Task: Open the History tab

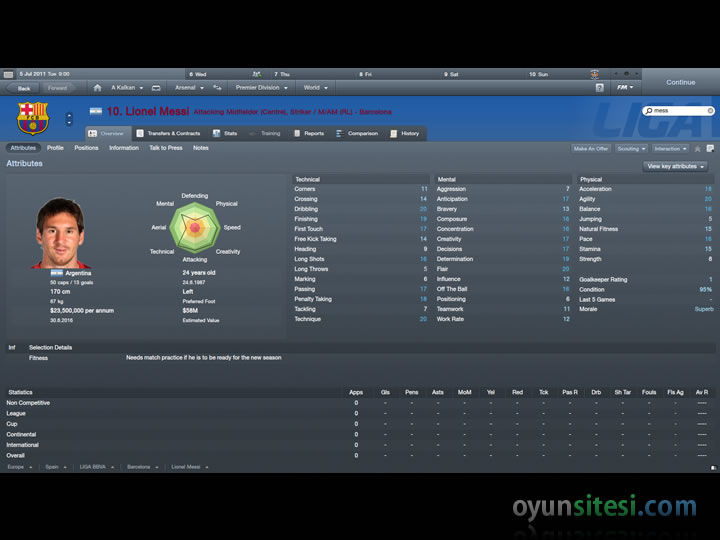Action: pos(405,134)
